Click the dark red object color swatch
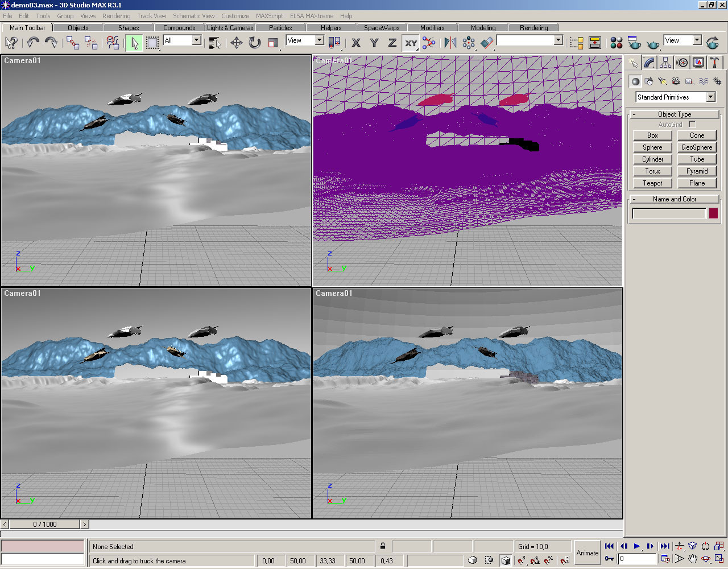The height and width of the screenshot is (569, 728). pos(713,213)
